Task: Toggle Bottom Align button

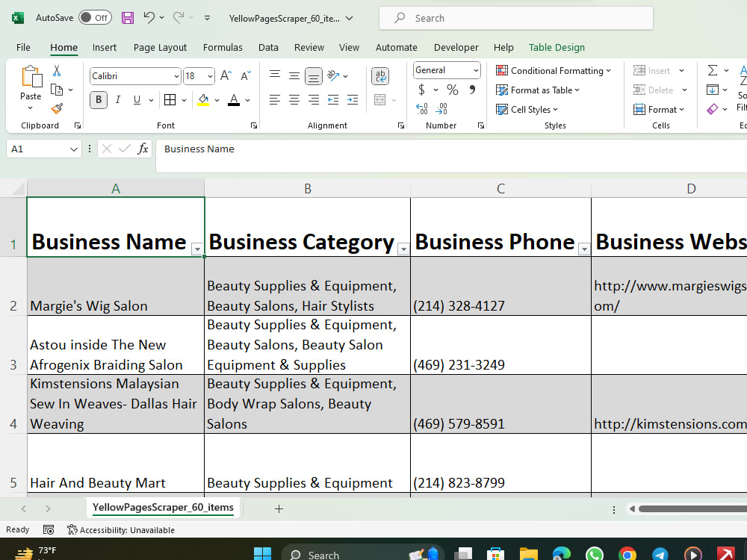Action: (314, 75)
